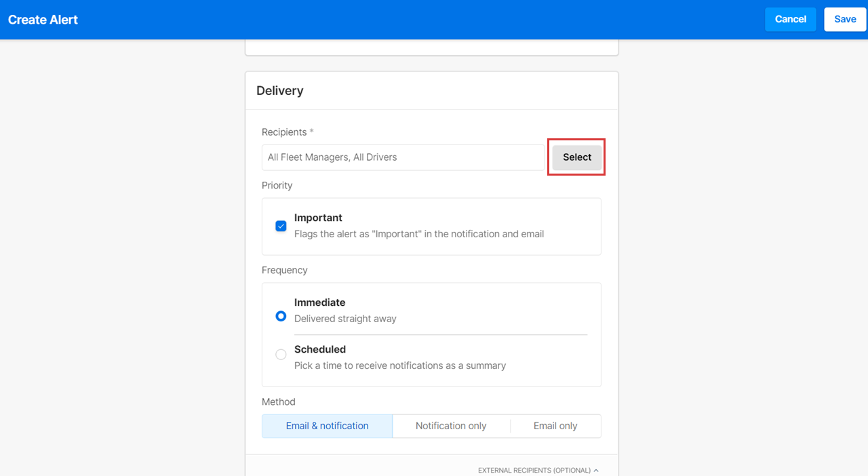Viewport: 868px width, 476px height.
Task: Click 'Pick a time to receive notifications' text
Action: tap(400, 365)
